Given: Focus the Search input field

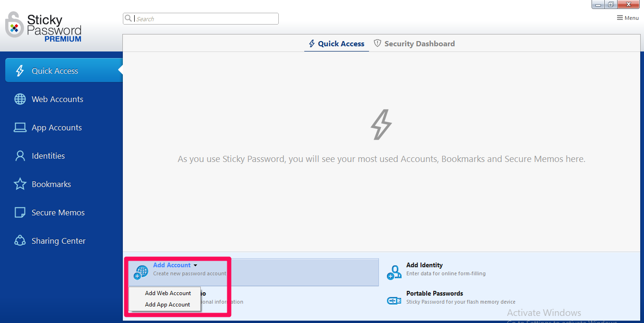Looking at the screenshot, I should click(x=201, y=19).
